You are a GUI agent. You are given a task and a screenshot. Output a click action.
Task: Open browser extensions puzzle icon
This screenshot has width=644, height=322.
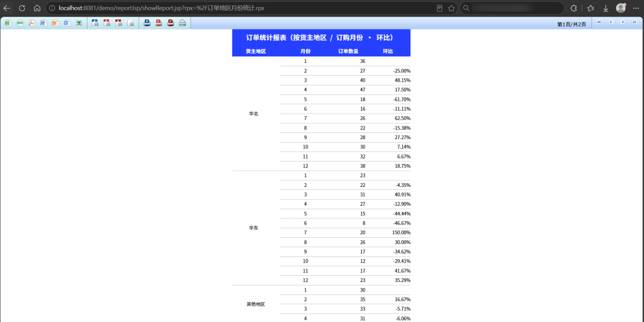click(573, 8)
